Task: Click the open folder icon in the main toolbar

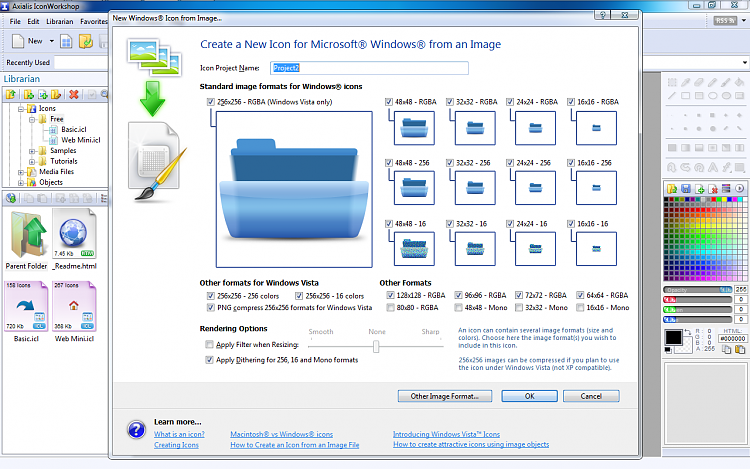Action: [86, 42]
